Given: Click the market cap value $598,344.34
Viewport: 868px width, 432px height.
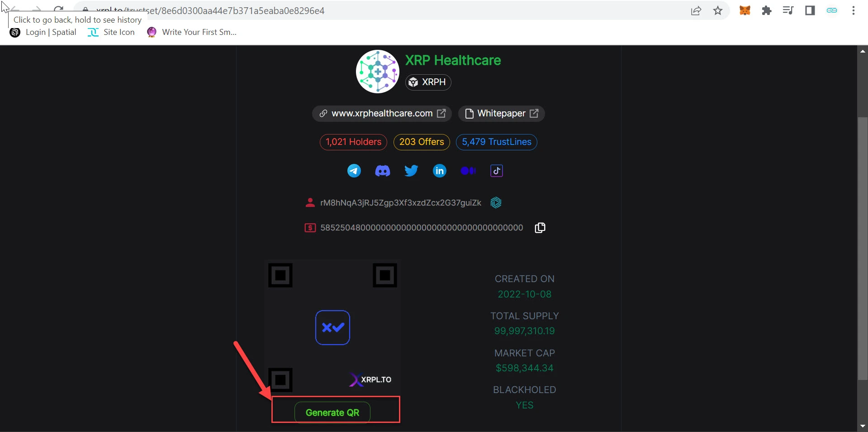Looking at the screenshot, I should pos(525,368).
